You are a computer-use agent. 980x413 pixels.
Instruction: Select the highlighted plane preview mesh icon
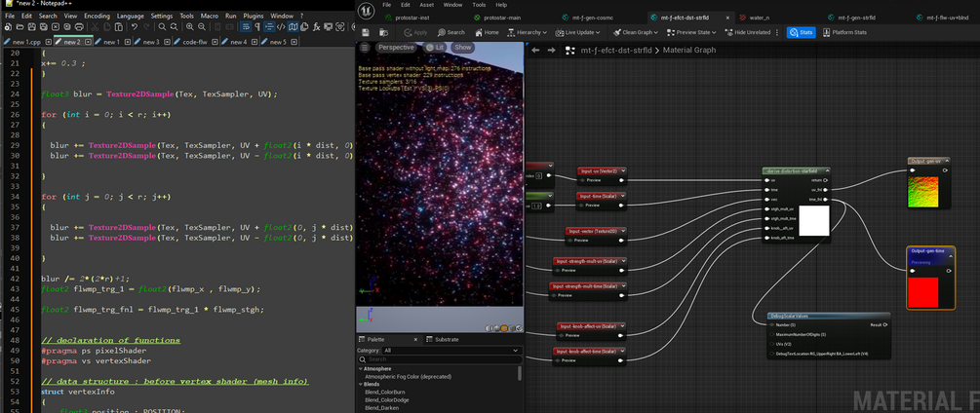click(504, 328)
